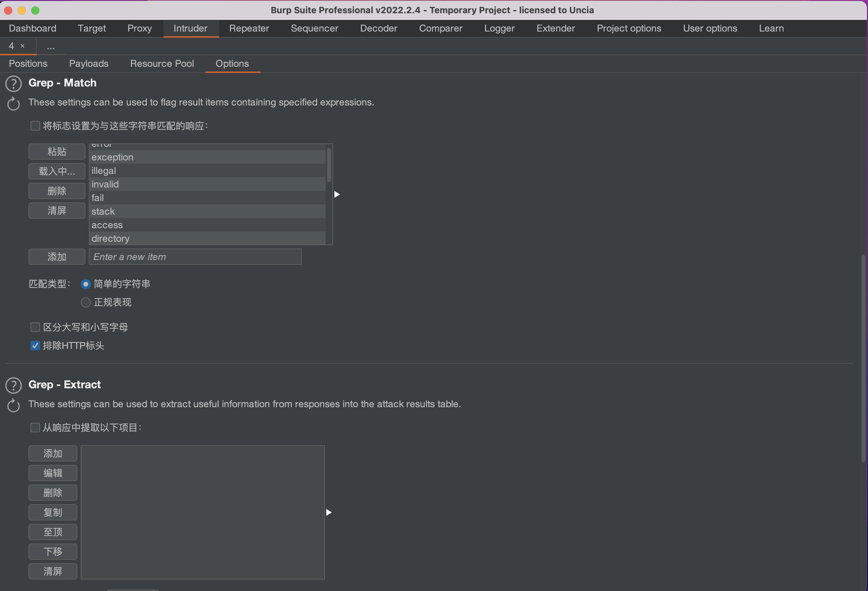Select the 正规表现 radio button
The image size is (868, 591).
coord(85,302)
